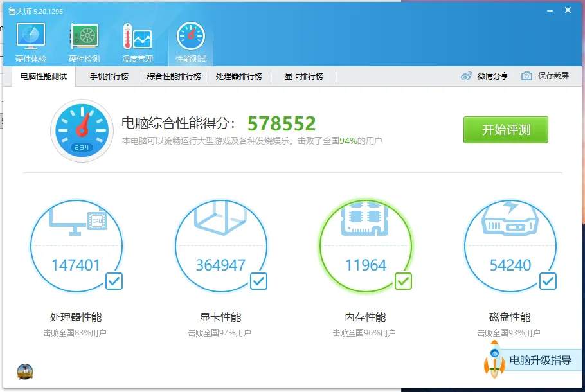Click the 磁盘性能 label

click(x=510, y=317)
